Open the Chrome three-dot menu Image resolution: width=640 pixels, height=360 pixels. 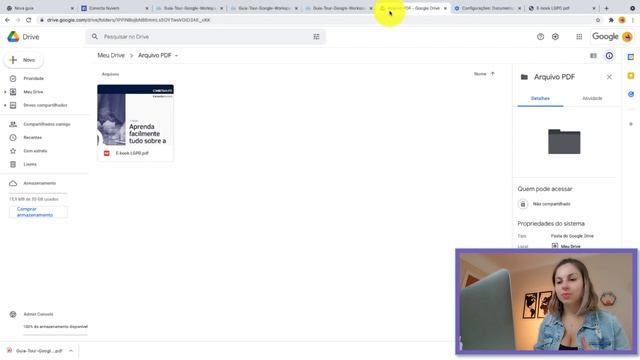[x=633, y=20]
